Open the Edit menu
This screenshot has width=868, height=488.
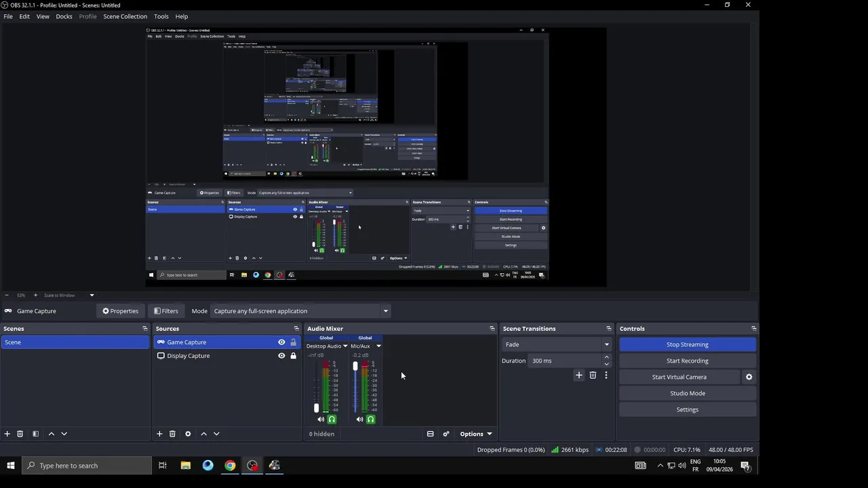[x=24, y=16]
